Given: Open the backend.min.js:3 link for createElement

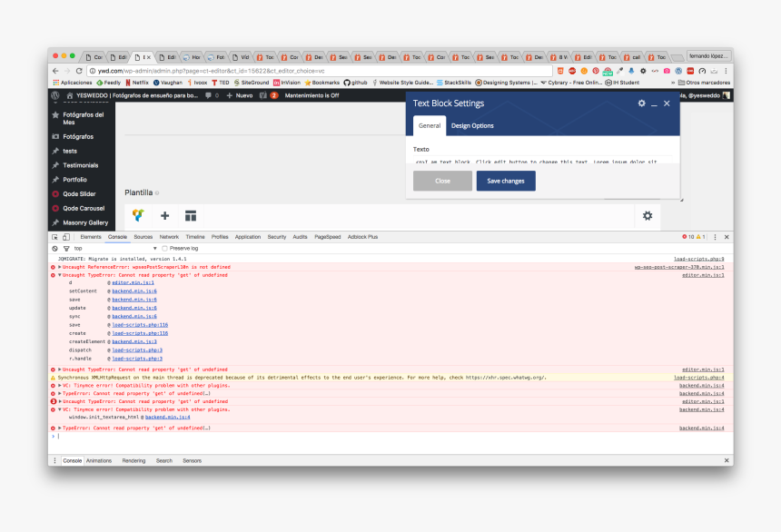Looking at the screenshot, I should pyautogui.click(x=134, y=341).
